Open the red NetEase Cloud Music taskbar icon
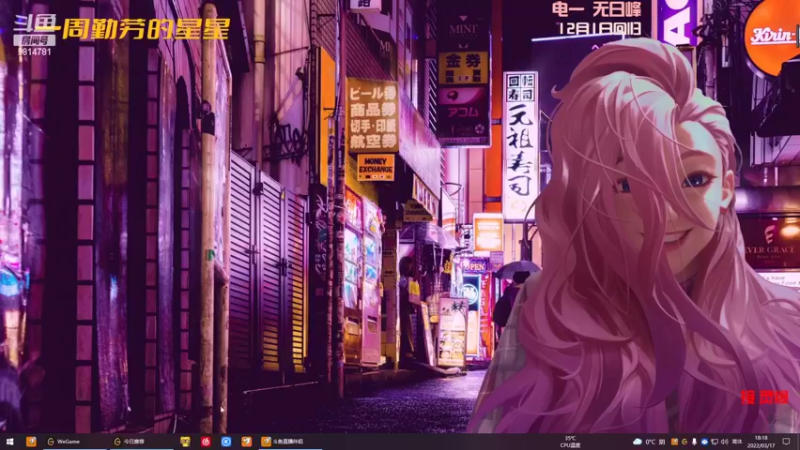 tap(206, 441)
